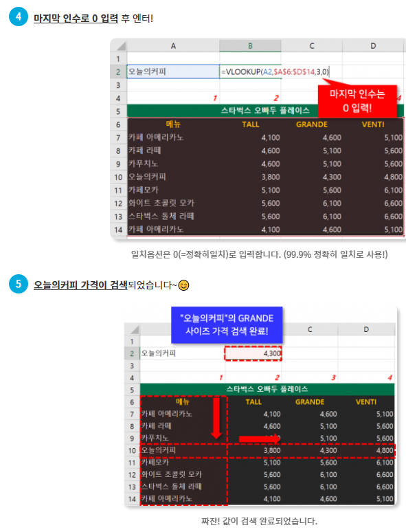Click '스타벅스 오빠두 플레이스' title in step 4 sheet
The image size is (406, 532).
coord(265,111)
